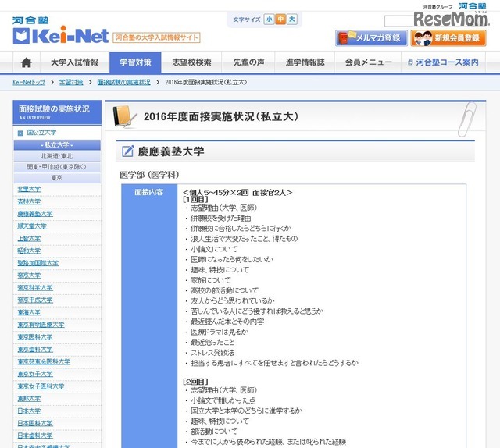Expand 北海道・東北 region

coord(57,156)
